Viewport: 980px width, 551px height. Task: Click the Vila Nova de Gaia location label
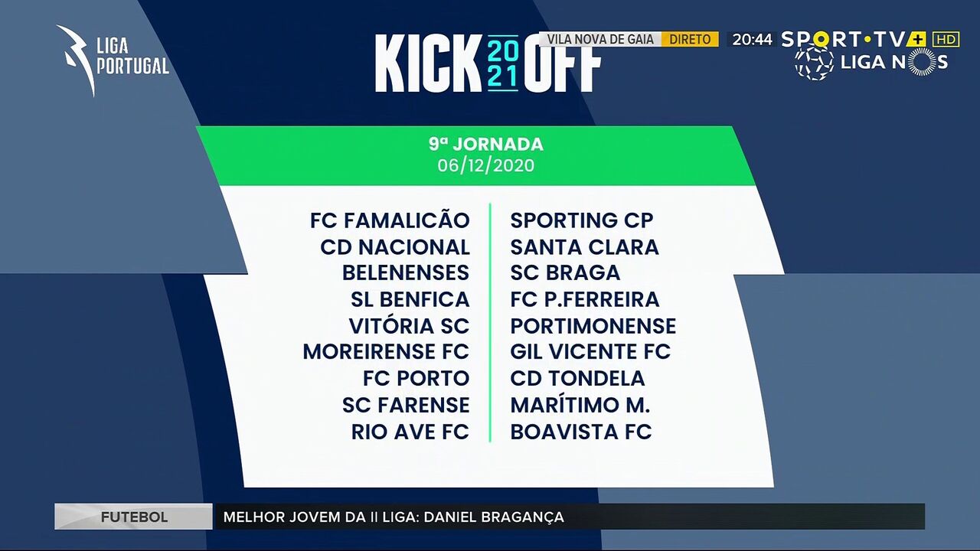click(x=600, y=39)
